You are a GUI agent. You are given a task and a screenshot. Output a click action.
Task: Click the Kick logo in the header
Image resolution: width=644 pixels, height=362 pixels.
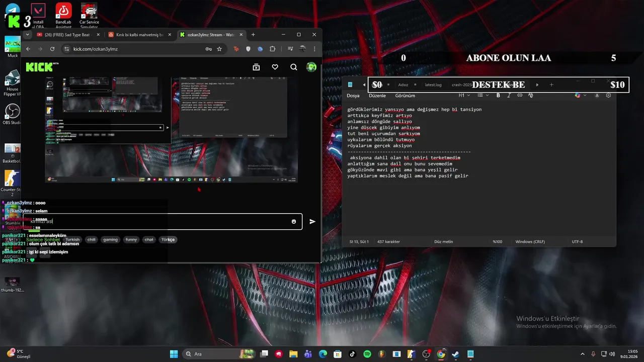click(42, 67)
